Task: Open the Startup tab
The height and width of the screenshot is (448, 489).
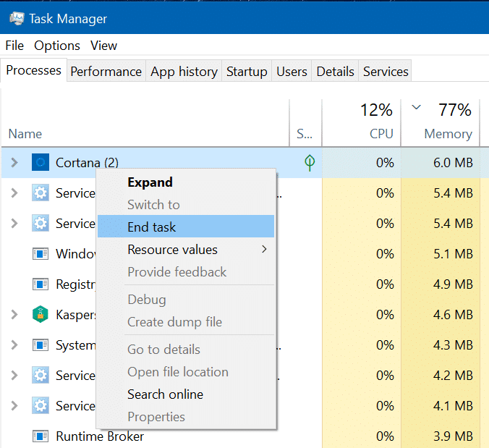Action: [247, 72]
